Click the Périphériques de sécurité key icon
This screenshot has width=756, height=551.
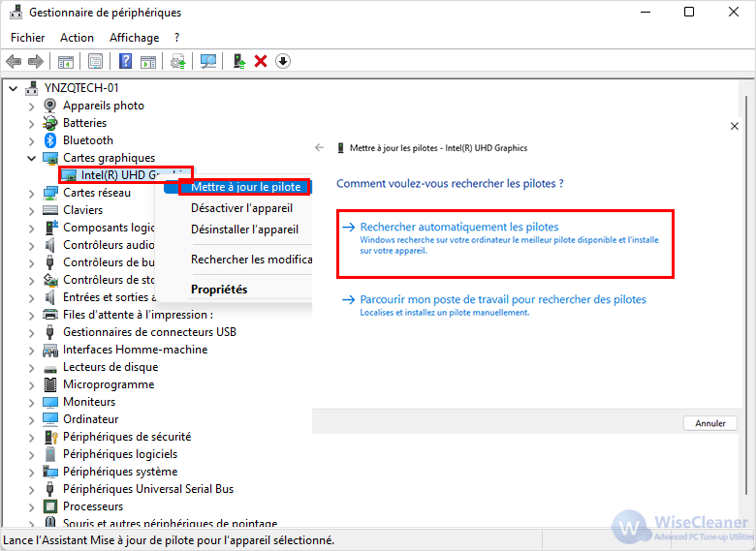point(50,437)
